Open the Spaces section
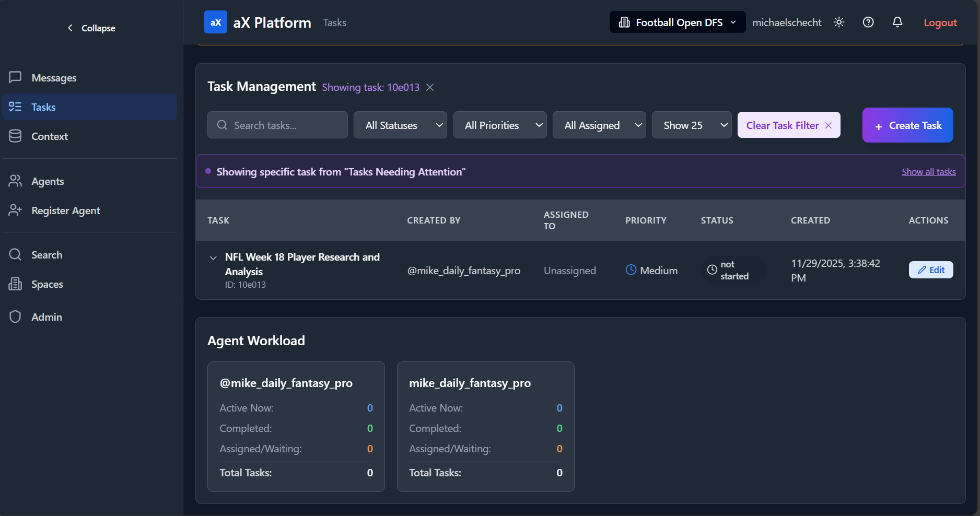Screen dimensions: 980x516 click(x=47, y=284)
